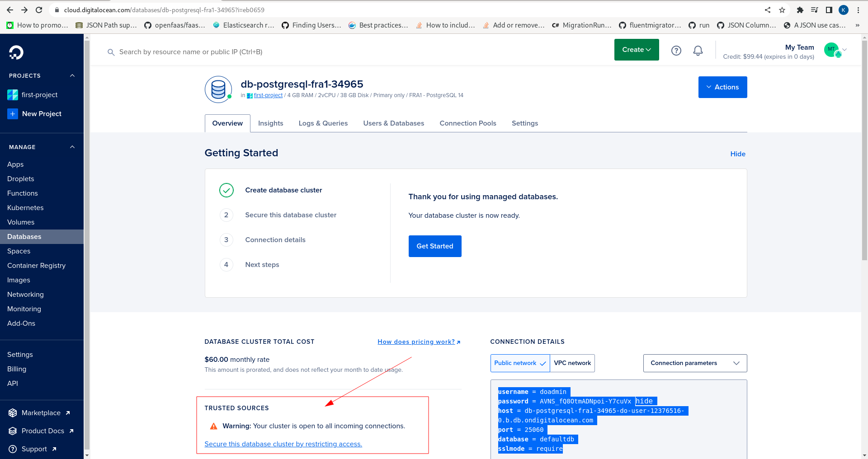Click the plus icon for New Project

pyautogui.click(x=13, y=114)
